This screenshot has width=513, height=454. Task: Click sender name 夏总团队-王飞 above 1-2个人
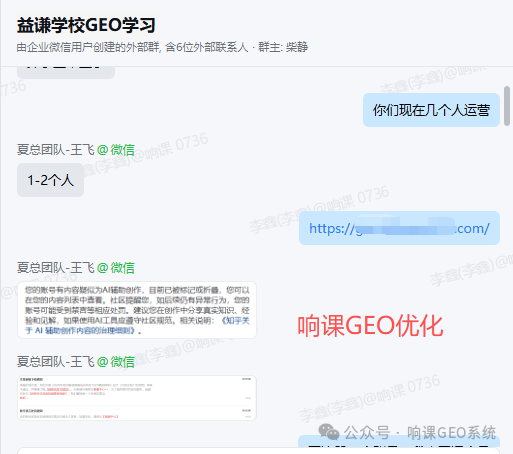pos(56,150)
